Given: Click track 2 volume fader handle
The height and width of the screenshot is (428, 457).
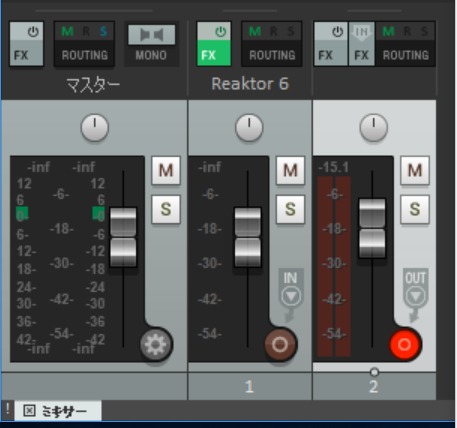Looking at the screenshot, I should 372,228.
